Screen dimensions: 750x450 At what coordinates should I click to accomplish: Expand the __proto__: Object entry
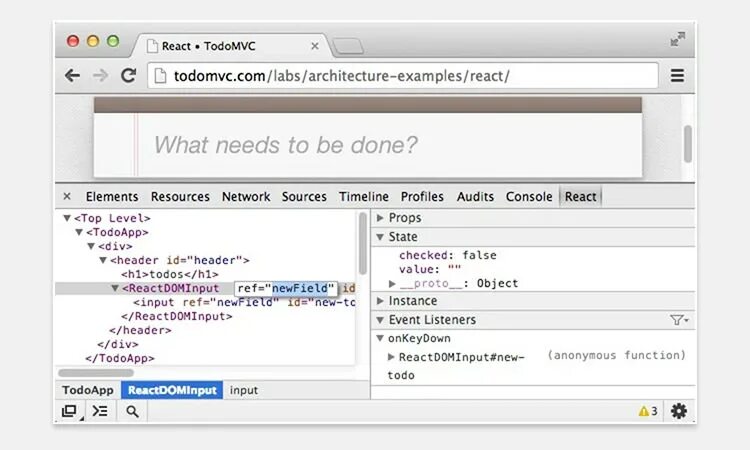click(x=392, y=284)
